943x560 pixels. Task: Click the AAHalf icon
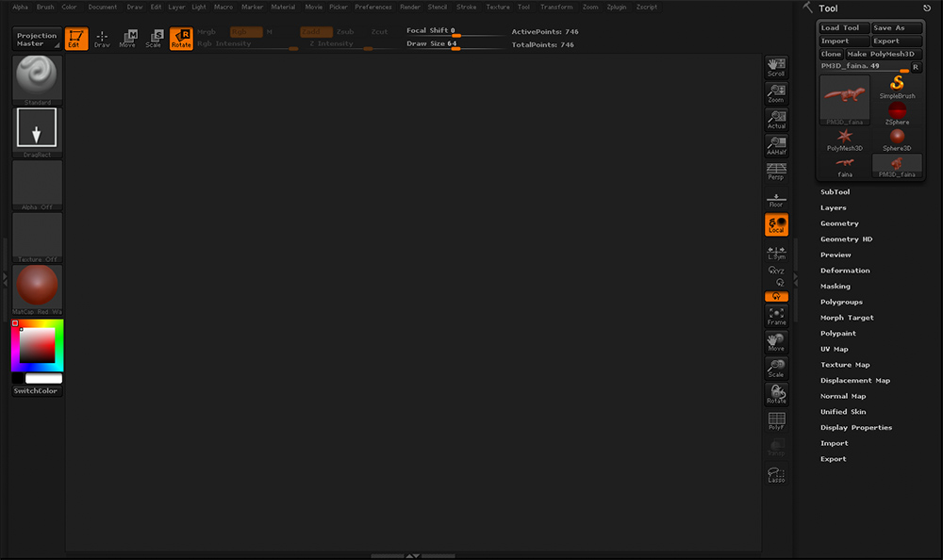coord(776,145)
